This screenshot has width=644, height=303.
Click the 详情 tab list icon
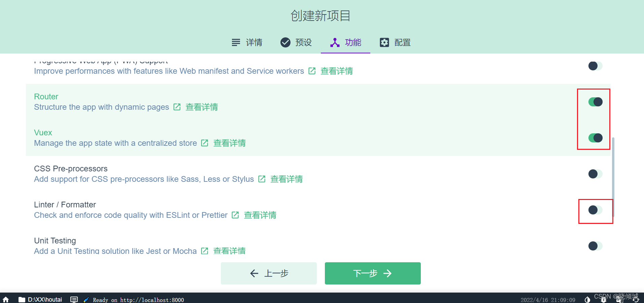(236, 42)
